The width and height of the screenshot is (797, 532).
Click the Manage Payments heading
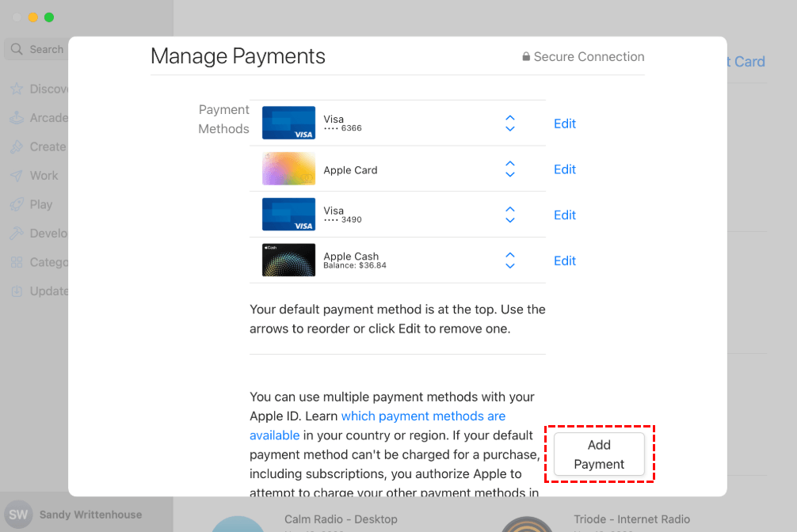(x=238, y=56)
